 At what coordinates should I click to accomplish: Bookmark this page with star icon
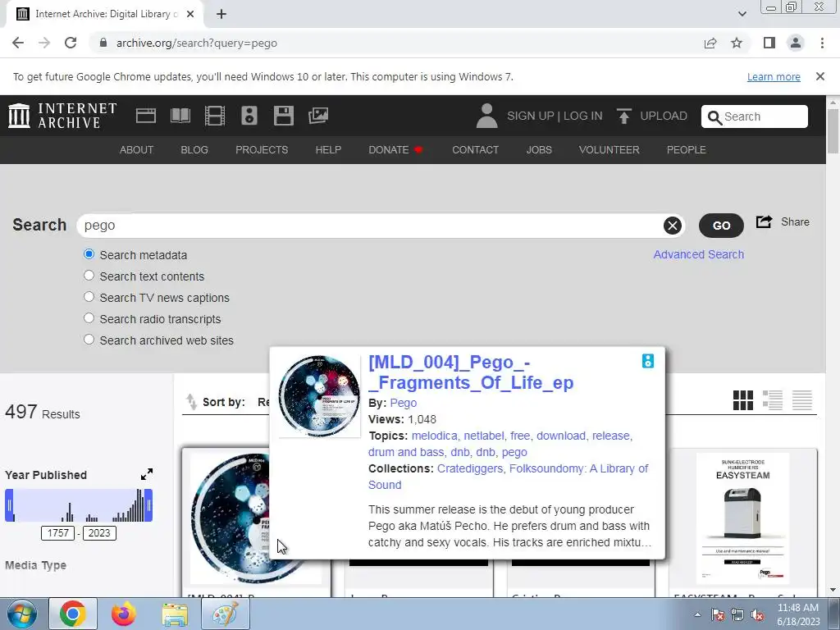[737, 43]
